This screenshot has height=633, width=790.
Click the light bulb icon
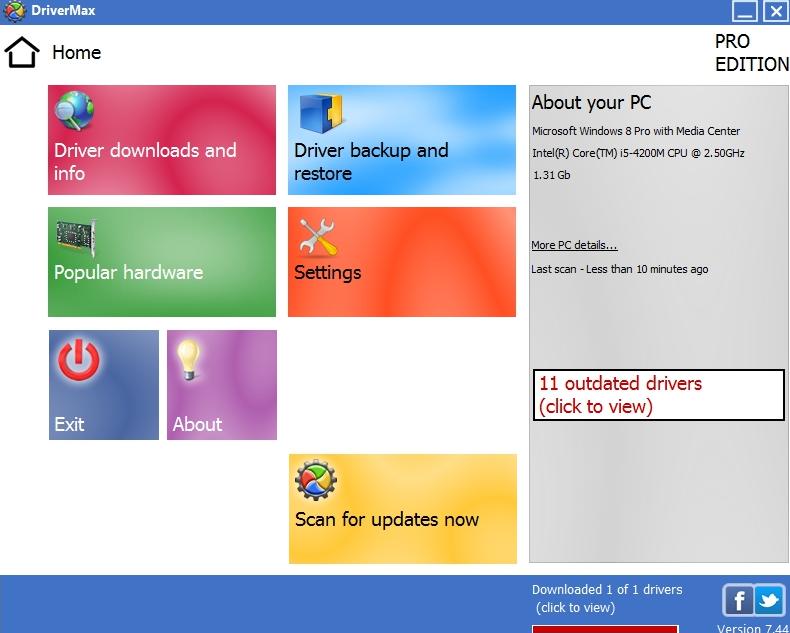188,359
